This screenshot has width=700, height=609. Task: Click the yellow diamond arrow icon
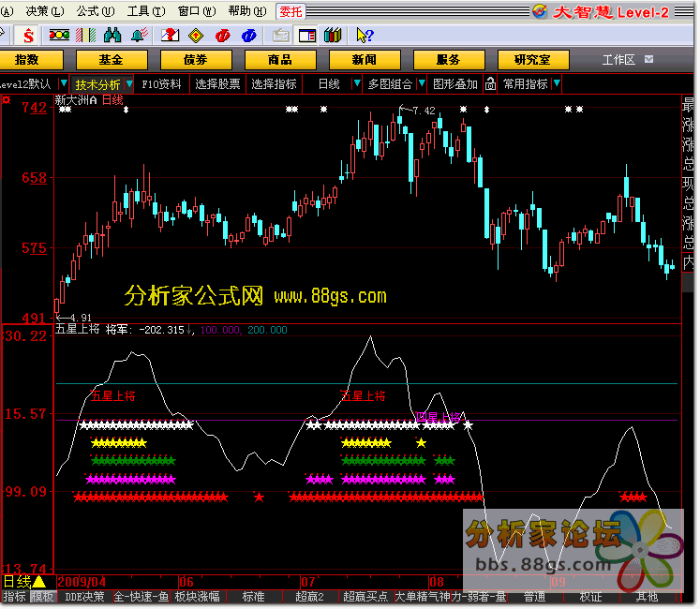pos(196,36)
